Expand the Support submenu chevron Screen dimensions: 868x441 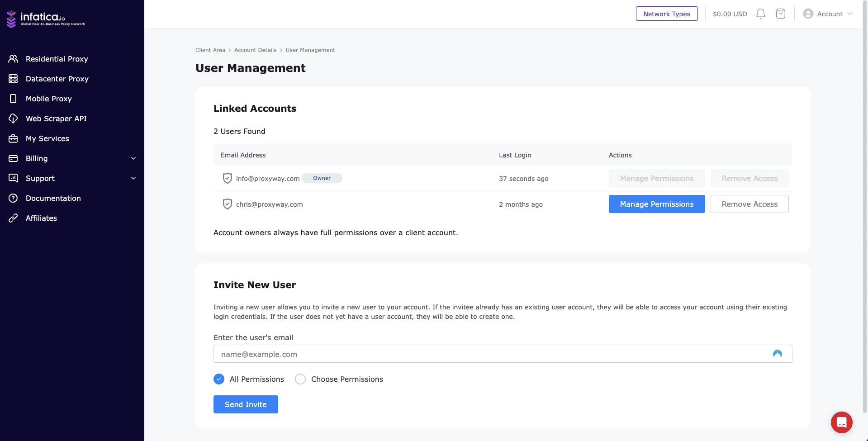133,178
